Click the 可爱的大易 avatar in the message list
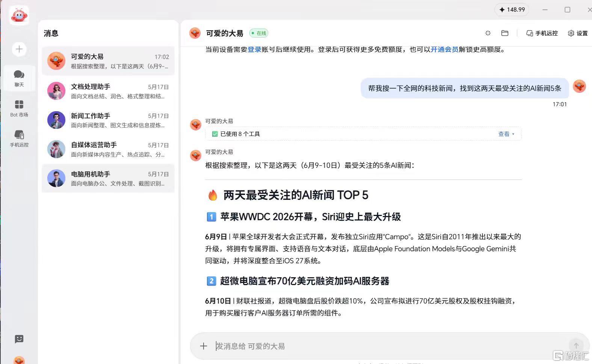Screen dimensions: 592x364 click(x=56, y=61)
